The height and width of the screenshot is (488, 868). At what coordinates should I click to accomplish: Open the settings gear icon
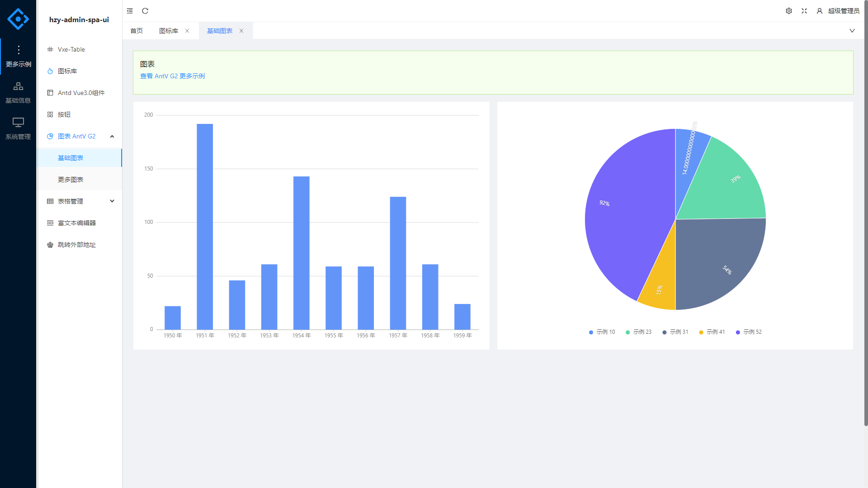[789, 11]
